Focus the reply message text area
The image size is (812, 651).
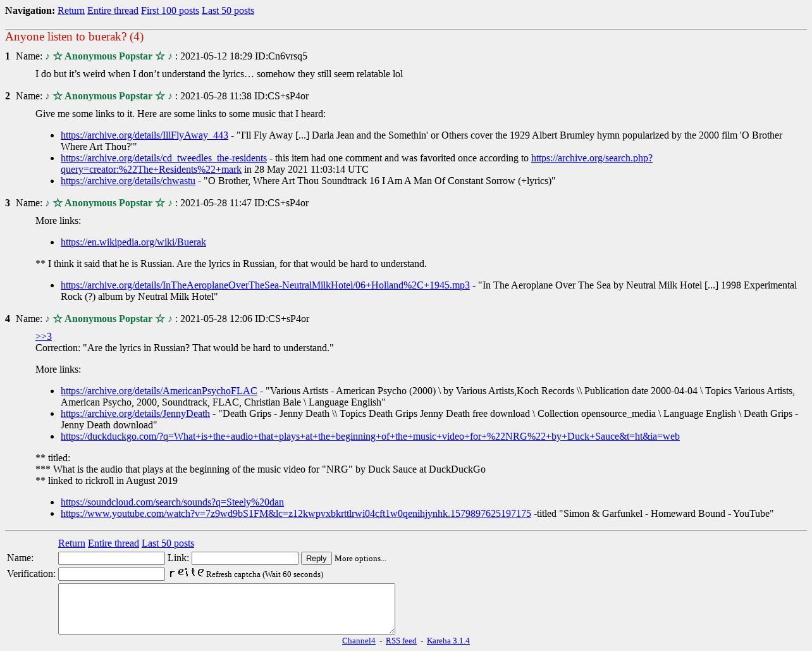(226, 609)
